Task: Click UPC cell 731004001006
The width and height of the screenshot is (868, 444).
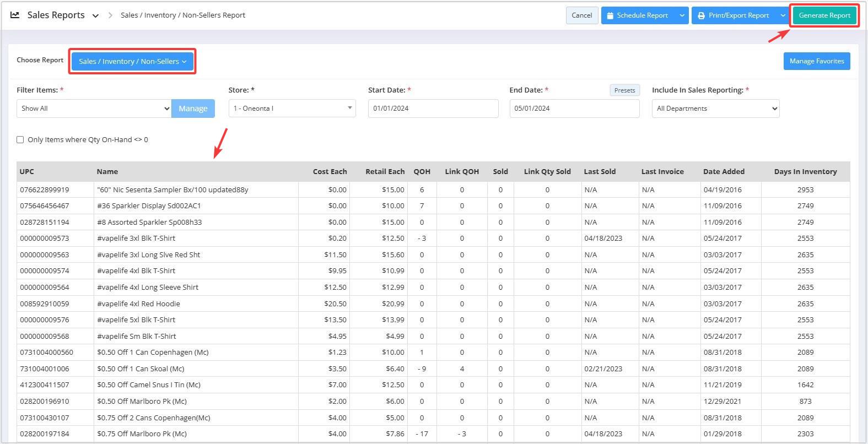Action: coord(45,369)
